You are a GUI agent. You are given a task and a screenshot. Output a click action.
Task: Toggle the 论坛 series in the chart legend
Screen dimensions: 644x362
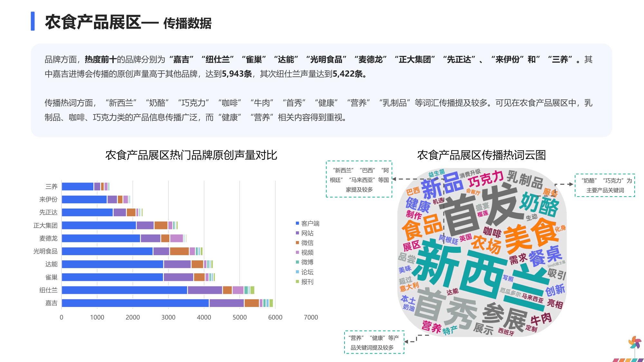297,272
